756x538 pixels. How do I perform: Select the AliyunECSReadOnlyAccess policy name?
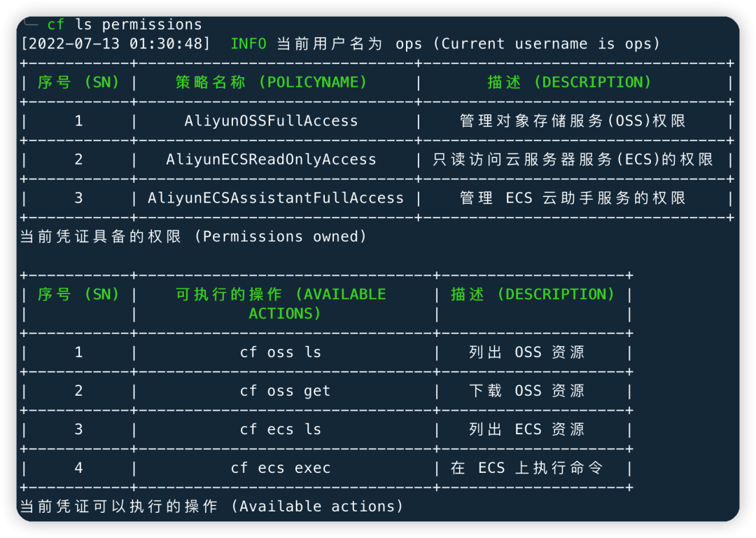[x=272, y=160]
